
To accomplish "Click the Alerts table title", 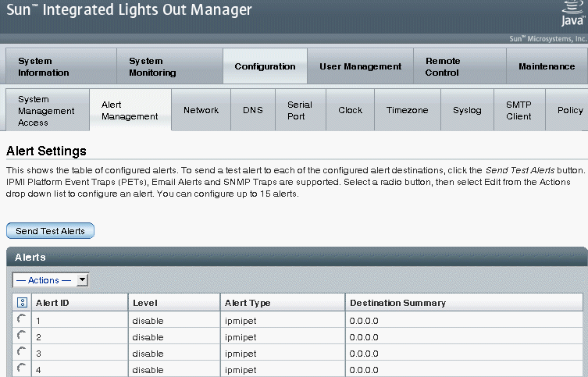I will pyautogui.click(x=30, y=257).
